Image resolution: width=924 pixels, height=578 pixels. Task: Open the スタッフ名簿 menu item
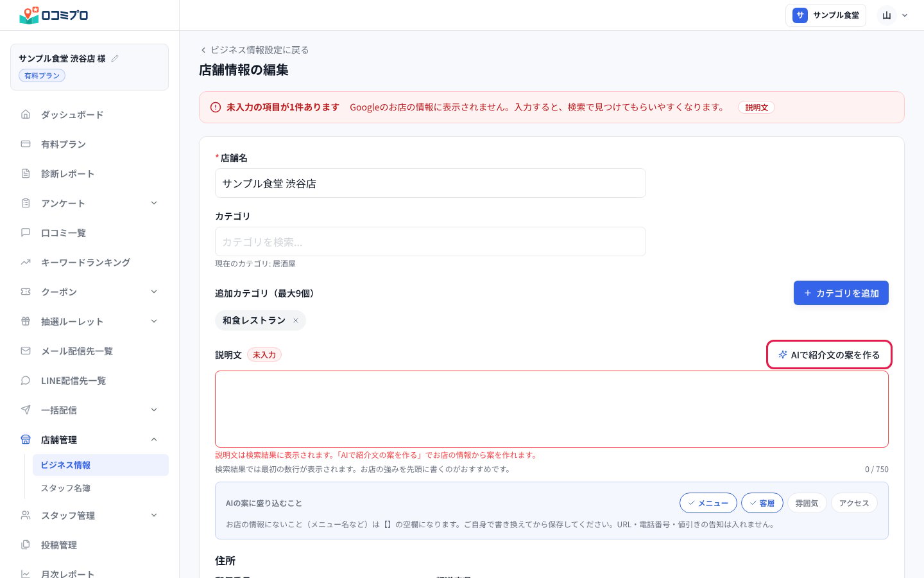coord(101,488)
